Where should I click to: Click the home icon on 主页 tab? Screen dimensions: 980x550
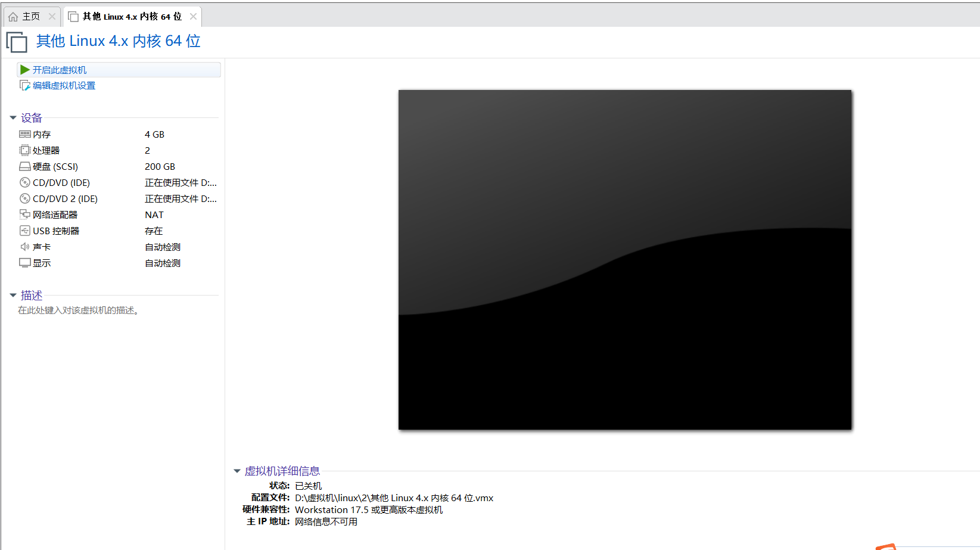click(13, 17)
